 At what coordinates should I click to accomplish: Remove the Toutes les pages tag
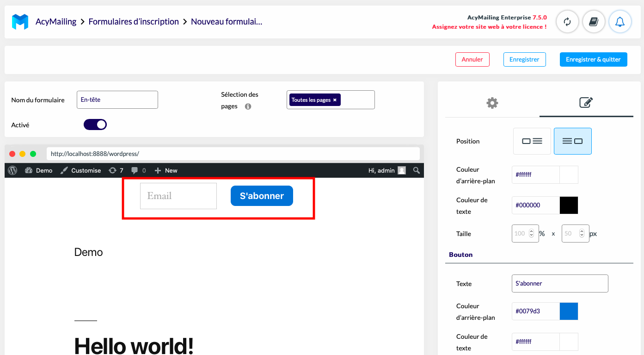[x=335, y=100]
